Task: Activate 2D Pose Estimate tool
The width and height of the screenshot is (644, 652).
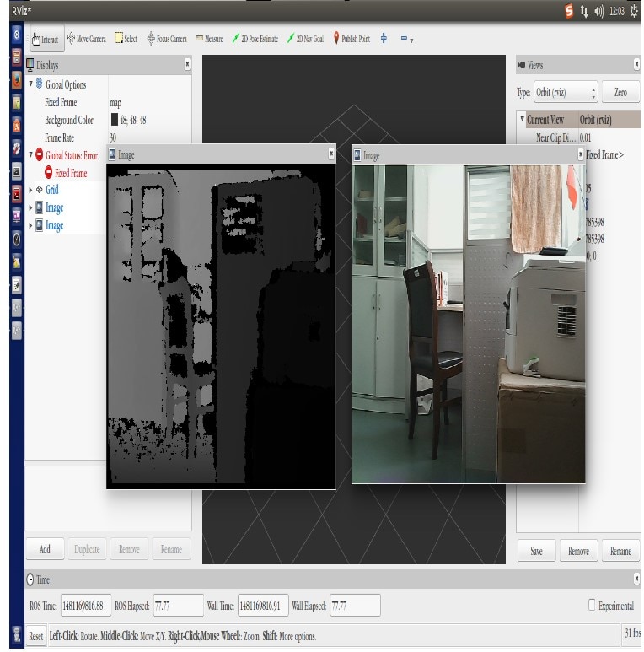Action: 255,39
